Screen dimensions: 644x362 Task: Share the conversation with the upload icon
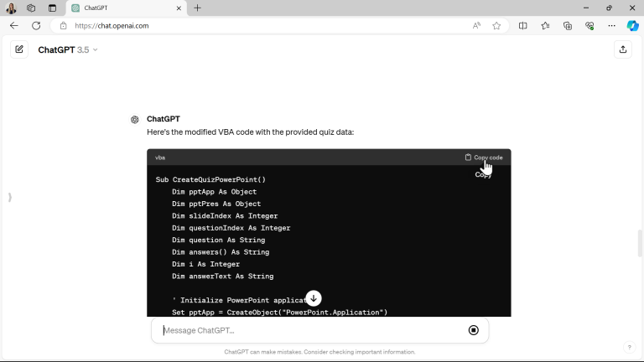[623, 49]
